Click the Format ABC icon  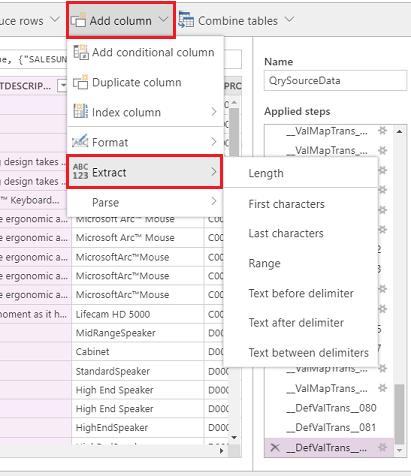tap(81, 142)
